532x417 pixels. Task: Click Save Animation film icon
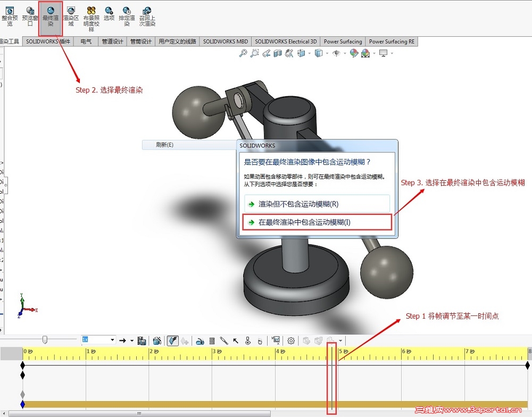pyautogui.click(x=142, y=340)
